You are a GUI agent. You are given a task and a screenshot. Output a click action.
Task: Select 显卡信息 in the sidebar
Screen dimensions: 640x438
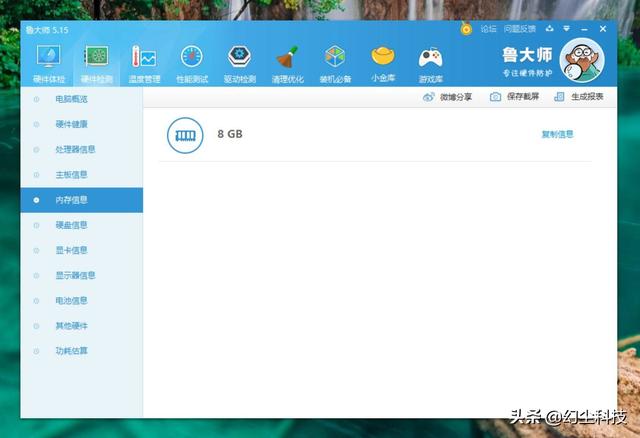click(x=82, y=250)
